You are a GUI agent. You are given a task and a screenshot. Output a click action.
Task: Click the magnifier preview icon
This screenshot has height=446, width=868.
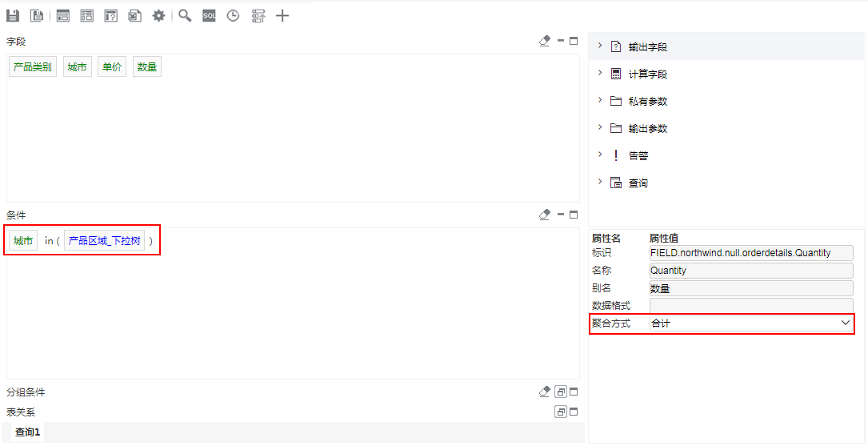point(185,15)
